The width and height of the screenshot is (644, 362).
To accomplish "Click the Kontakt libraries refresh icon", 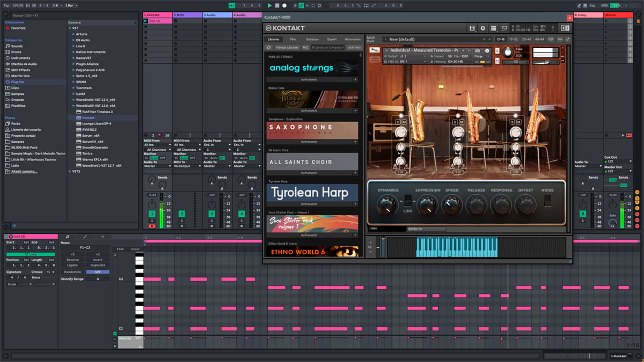I will pos(269,47).
